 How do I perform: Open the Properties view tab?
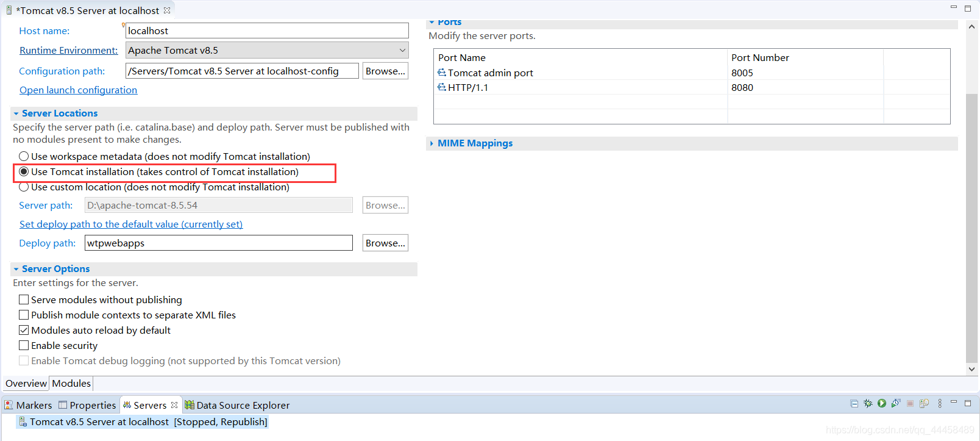tap(87, 405)
